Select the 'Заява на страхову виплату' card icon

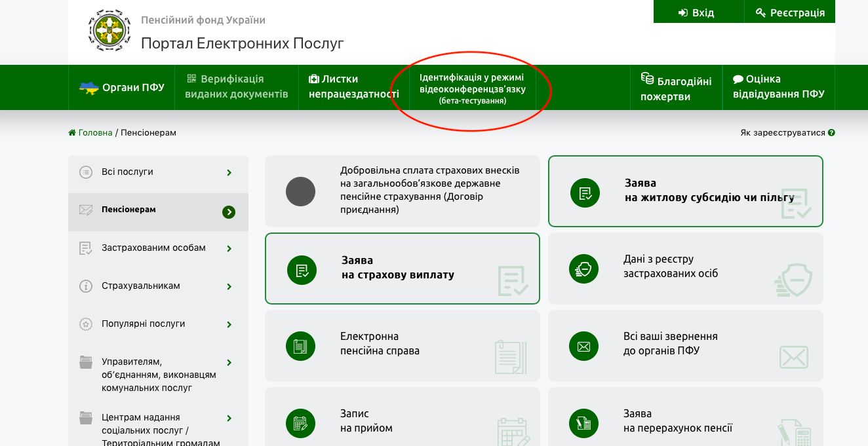(302, 269)
